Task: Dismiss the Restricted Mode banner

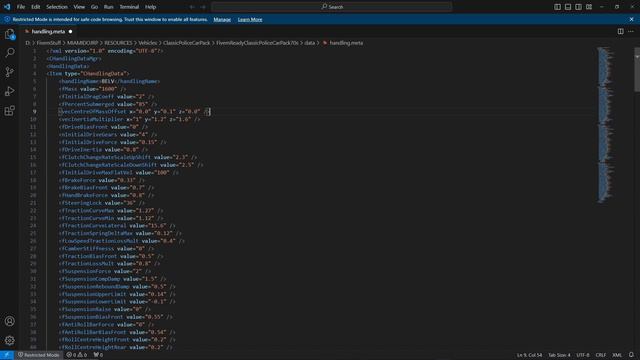Action: 631,19
